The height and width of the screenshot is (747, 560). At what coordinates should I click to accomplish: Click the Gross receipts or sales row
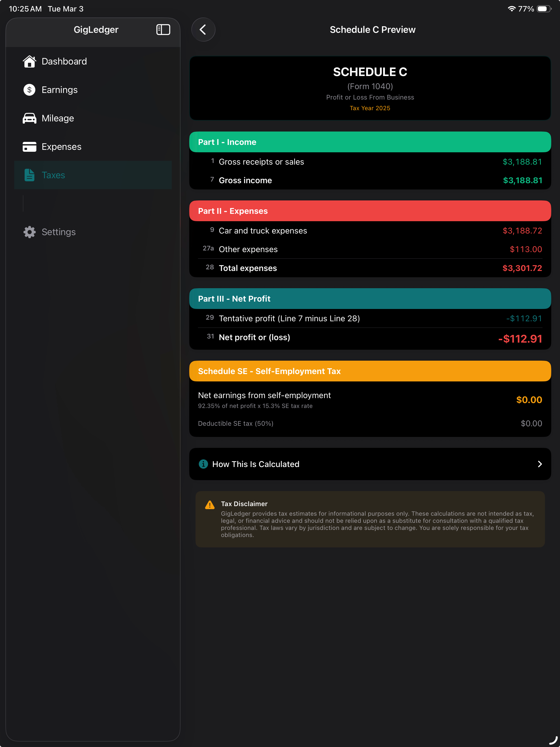point(370,162)
